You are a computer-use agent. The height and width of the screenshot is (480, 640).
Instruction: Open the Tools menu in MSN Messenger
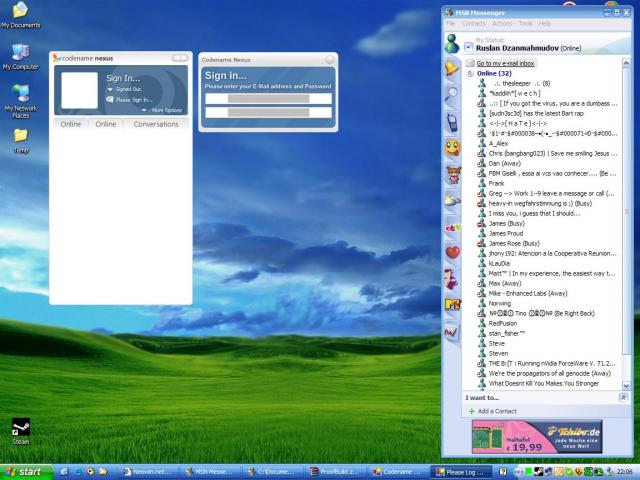pyautogui.click(x=525, y=24)
